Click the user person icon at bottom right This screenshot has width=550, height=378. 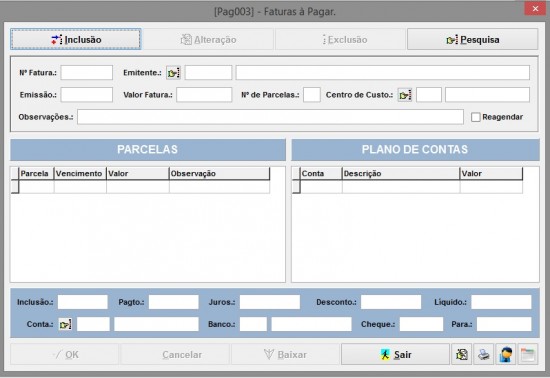[506, 355]
